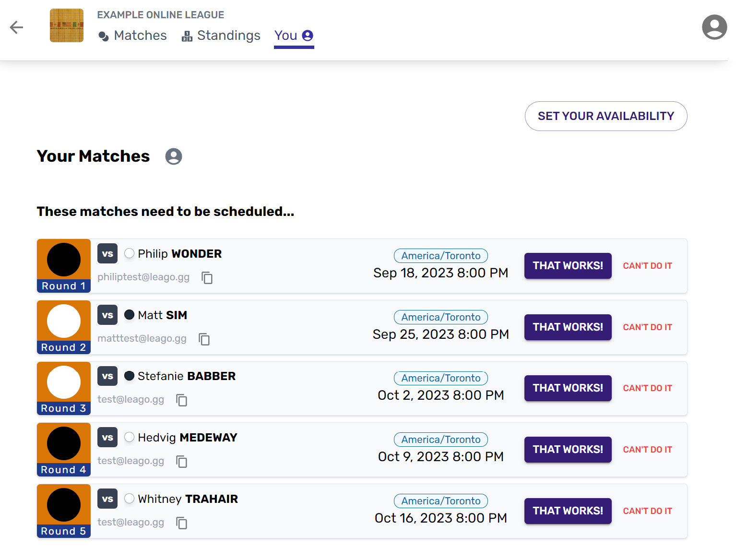Click Set Your Availability

tap(605, 116)
